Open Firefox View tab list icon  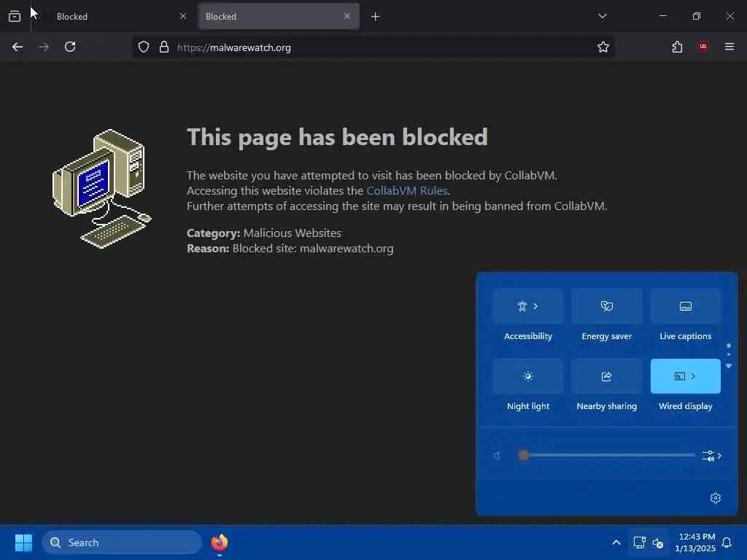coord(15,16)
